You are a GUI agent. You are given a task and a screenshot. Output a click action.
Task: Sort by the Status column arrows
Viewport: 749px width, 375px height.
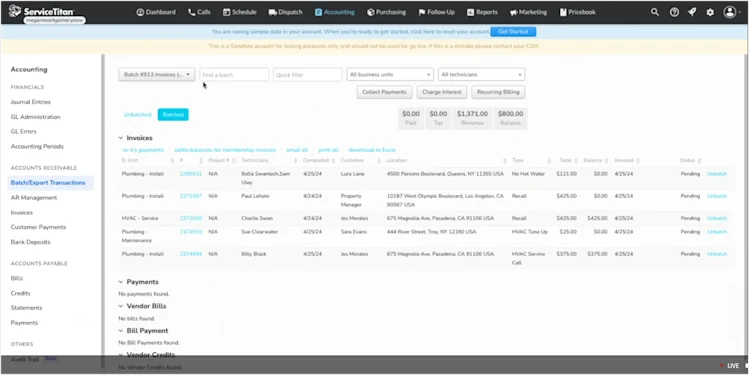click(699, 161)
